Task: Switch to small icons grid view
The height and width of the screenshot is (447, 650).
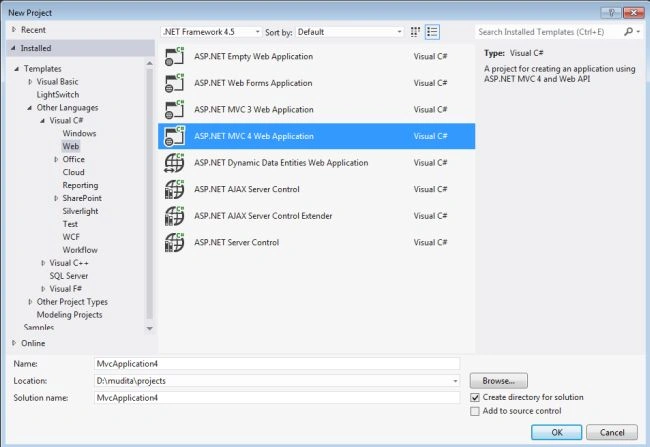Action: point(415,32)
